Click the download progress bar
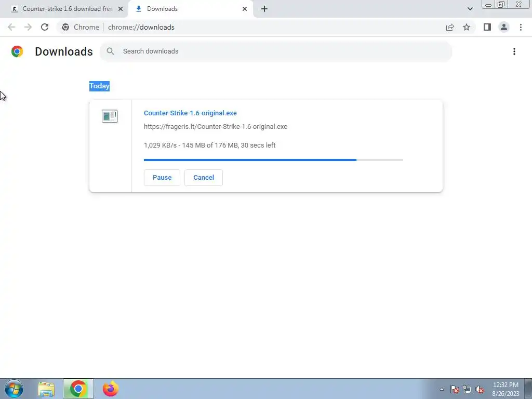Viewport: 532px width, 399px height. 273,160
